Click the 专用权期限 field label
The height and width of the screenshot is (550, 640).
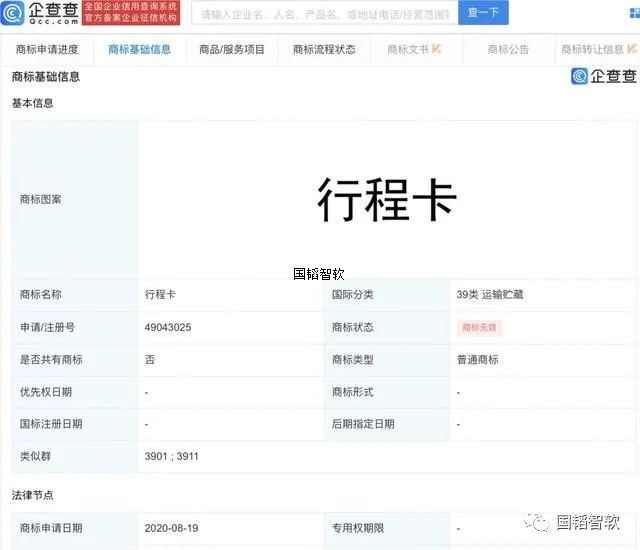click(x=358, y=528)
